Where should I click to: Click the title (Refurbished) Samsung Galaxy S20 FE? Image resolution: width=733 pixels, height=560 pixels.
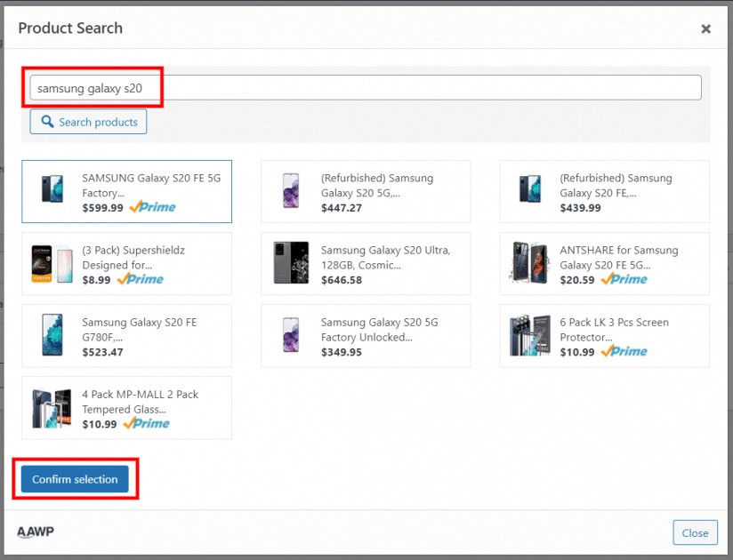[x=616, y=186]
